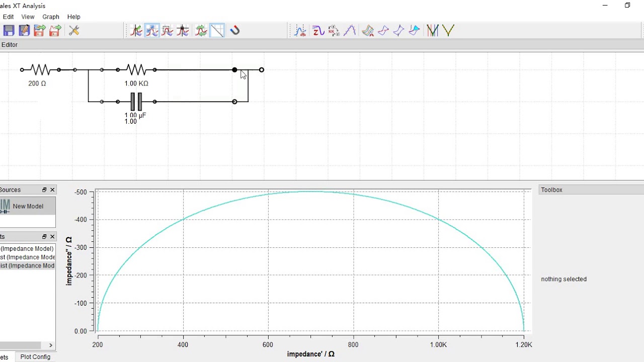Click the save icon with pencil overlay
The width and height of the screenshot is (644, 362).
coord(24,31)
